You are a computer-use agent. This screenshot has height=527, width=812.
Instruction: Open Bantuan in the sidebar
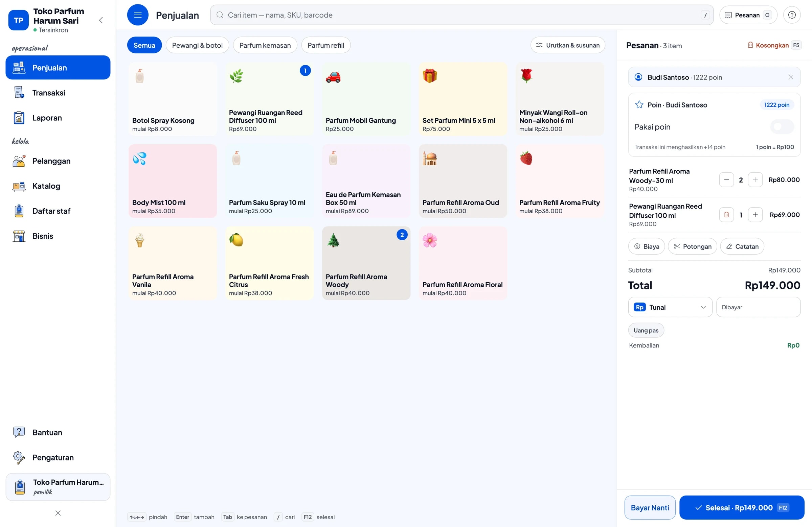[58, 433]
